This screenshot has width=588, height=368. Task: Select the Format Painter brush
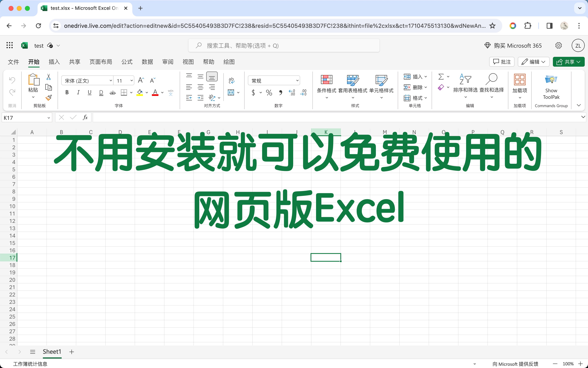pyautogui.click(x=49, y=98)
